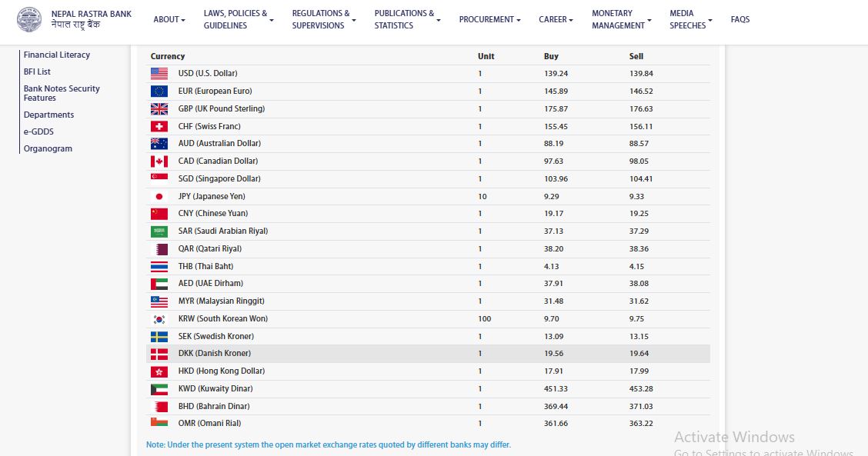Click the SGD buy rate 103.96
The image size is (868, 456).
click(x=556, y=178)
